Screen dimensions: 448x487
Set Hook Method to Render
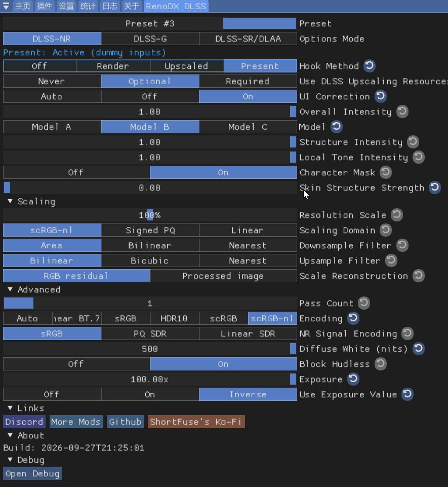click(x=113, y=66)
